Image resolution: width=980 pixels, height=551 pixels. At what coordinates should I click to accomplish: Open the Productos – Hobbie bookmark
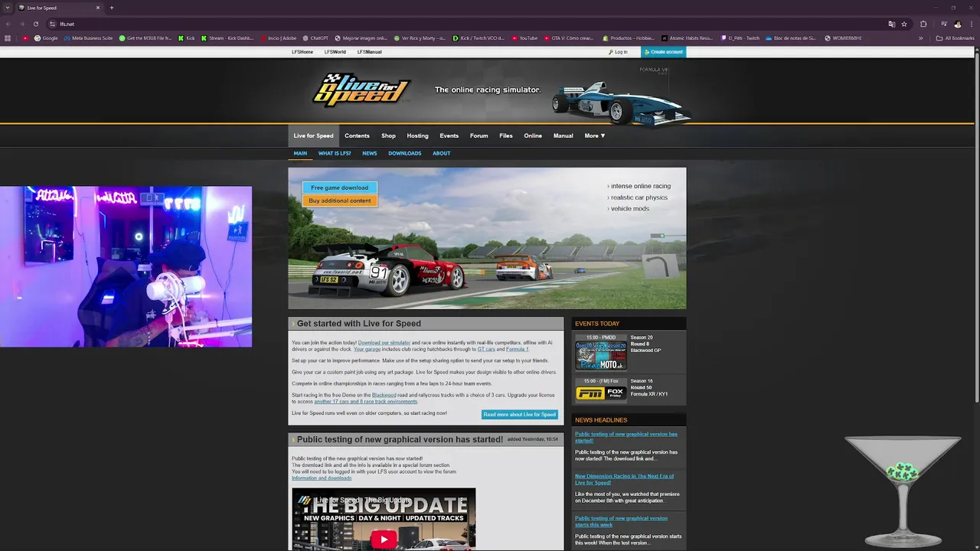pyautogui.click(x=629, y=37)
